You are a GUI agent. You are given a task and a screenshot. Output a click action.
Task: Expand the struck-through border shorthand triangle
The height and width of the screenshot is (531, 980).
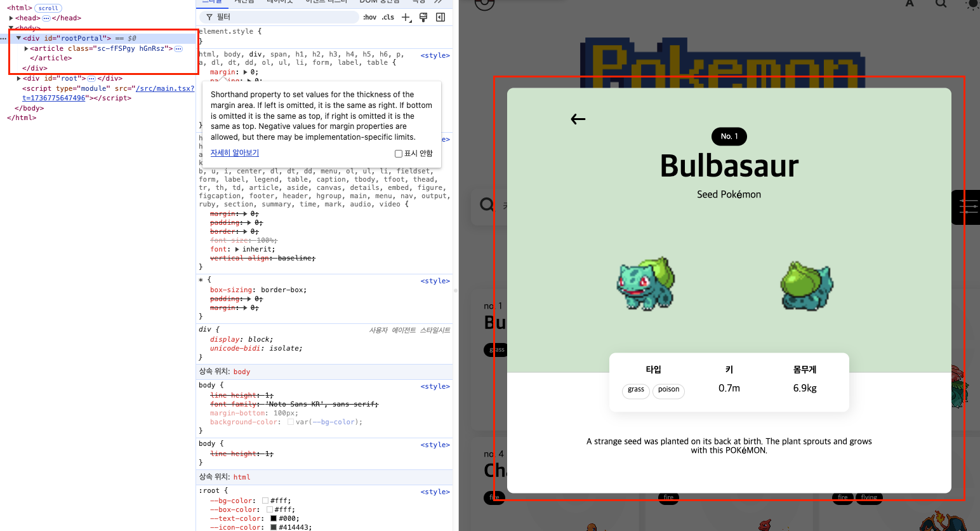[x=246, y=232]
